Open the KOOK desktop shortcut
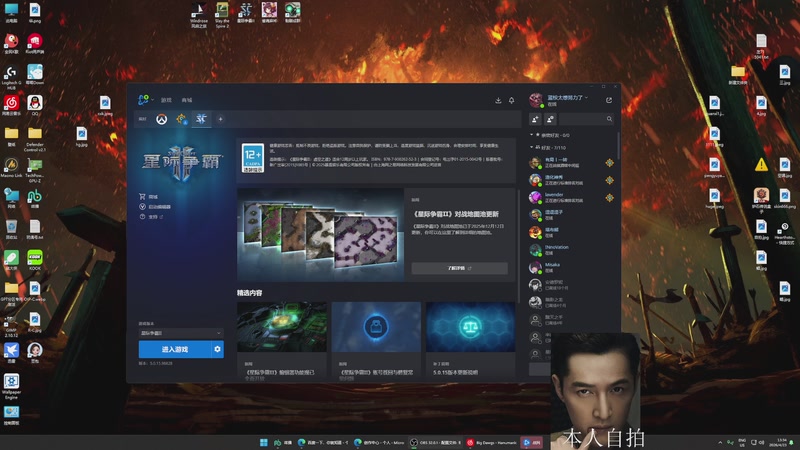This screenshot has height=450, width=800. click(x=35, y=260)
